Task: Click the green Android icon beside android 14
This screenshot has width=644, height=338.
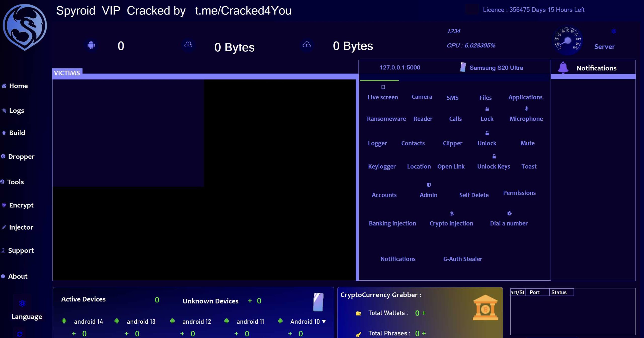Action: point(64,321)
